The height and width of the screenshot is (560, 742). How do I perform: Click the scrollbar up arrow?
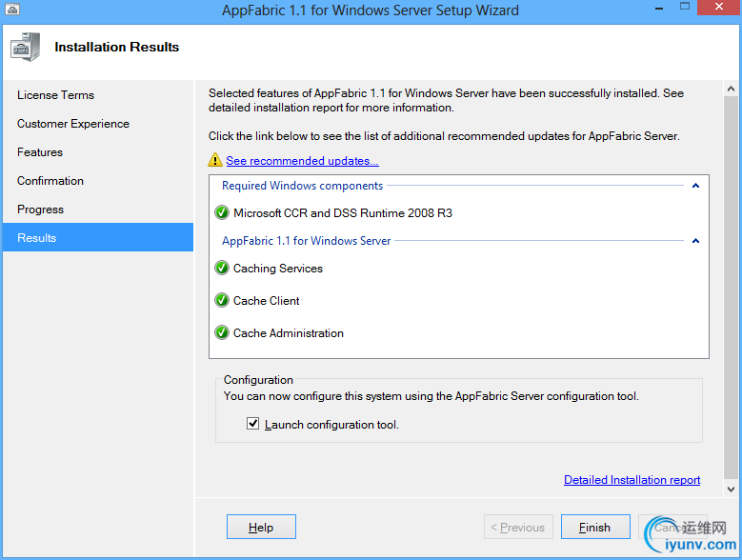(732, 89)
